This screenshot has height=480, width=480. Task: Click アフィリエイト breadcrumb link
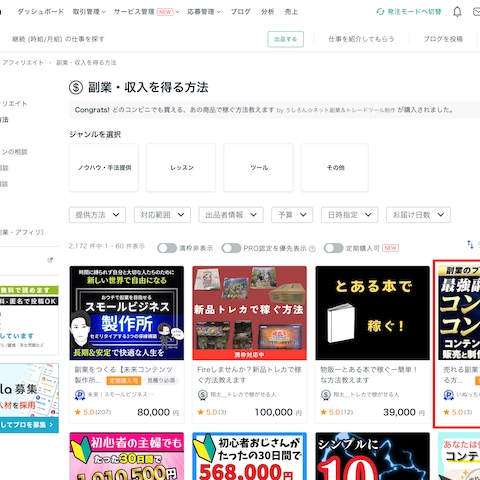coord(23,63)
